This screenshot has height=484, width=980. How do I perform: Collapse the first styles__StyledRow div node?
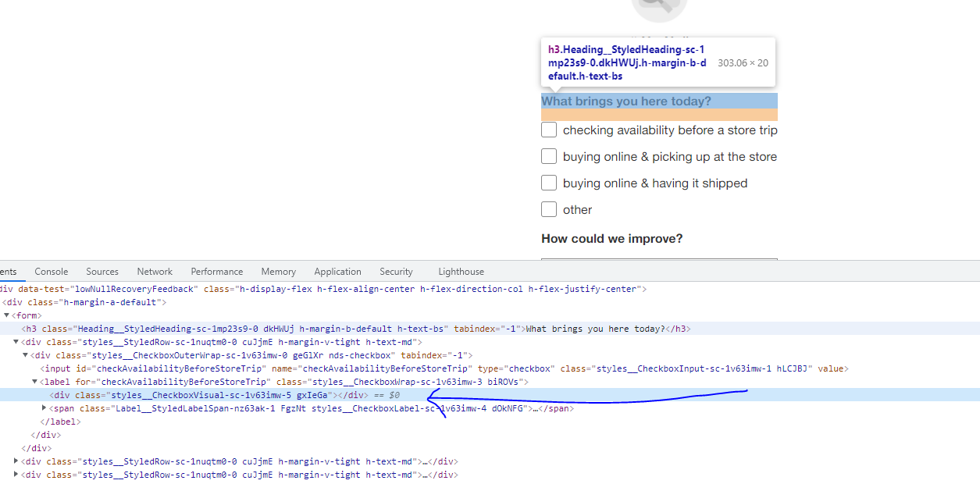point(16,342)
